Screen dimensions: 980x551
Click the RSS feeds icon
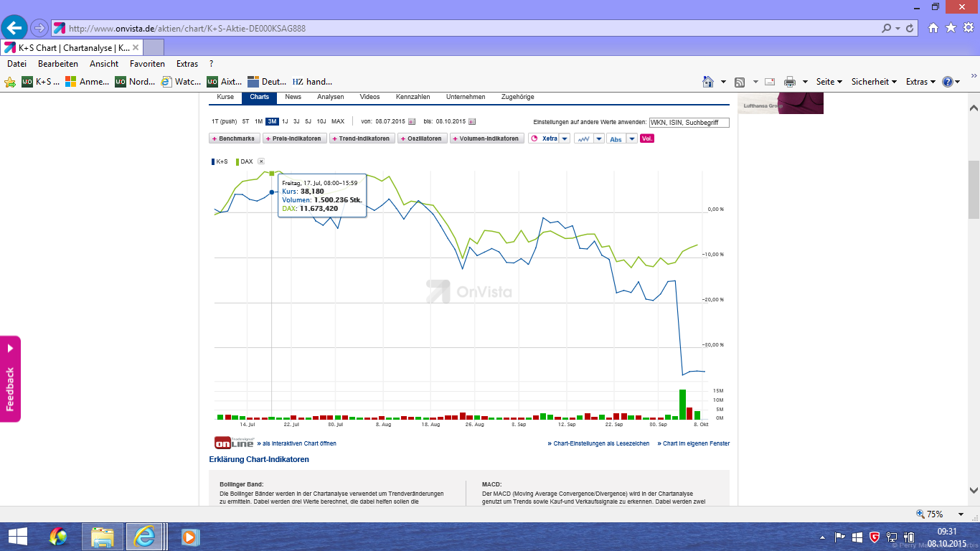point(740,82)
